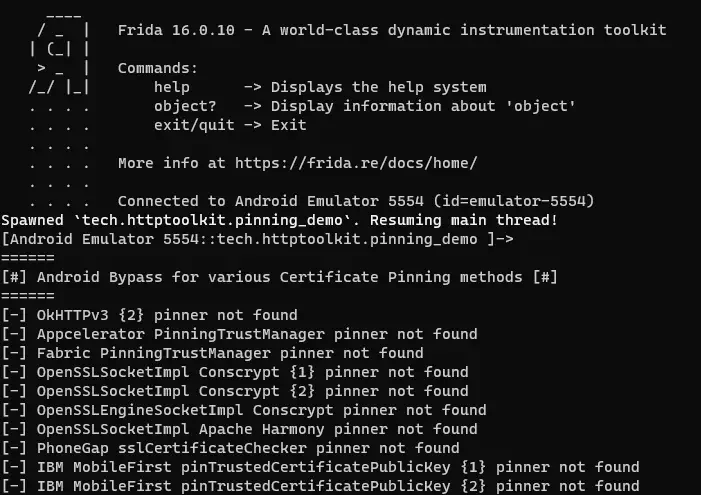Click the OpenSSLSocketImpl Conscrypt {2} line
The image size is (701, 495).
[235, 391]
